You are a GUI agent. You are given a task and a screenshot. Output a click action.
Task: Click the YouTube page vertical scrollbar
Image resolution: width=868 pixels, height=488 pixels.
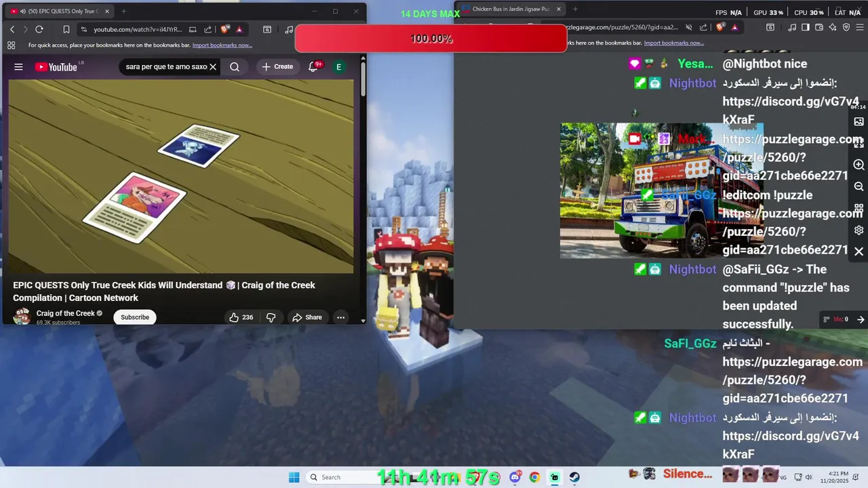(x=363, y=80)
